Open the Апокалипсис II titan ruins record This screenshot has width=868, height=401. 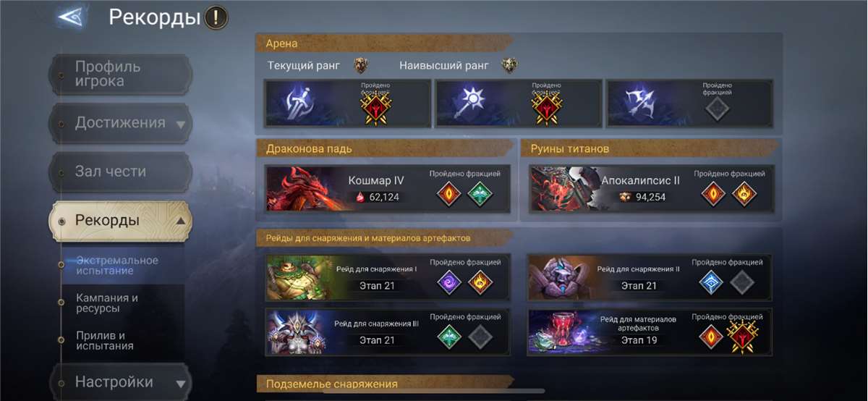[x=651, y=188]
